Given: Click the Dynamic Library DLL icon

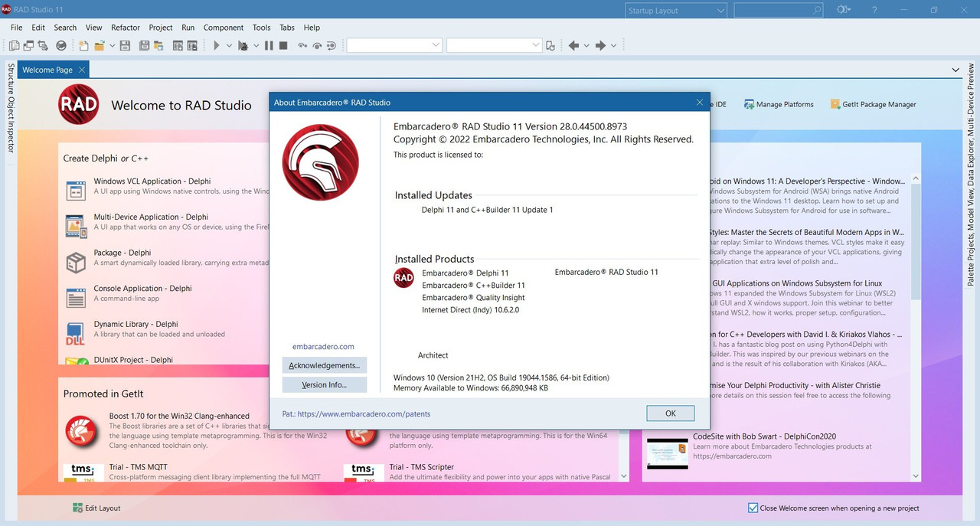Looking at the screenshot, I should (x=76, y=334).
